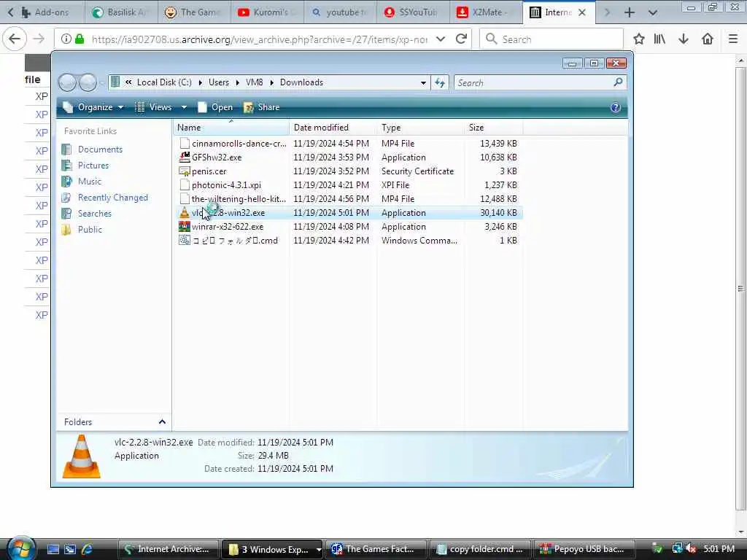Open Music in Favorite Links

pos(89,182)
